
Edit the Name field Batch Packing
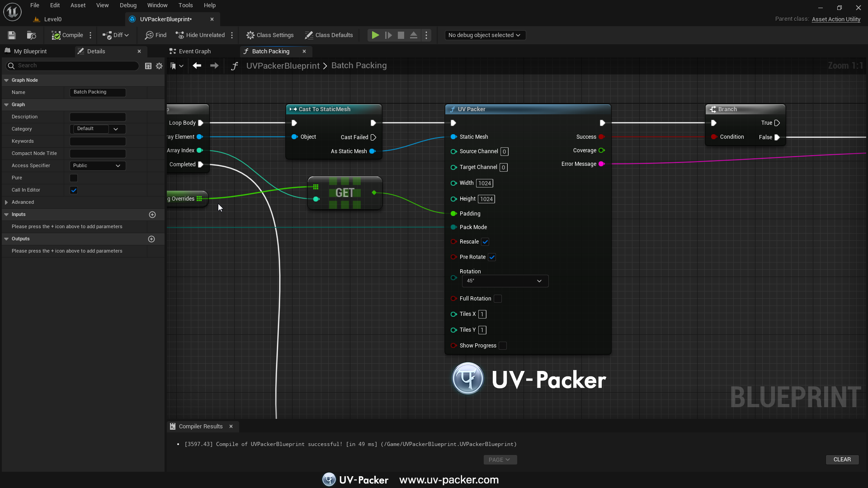tap(98, 92)
